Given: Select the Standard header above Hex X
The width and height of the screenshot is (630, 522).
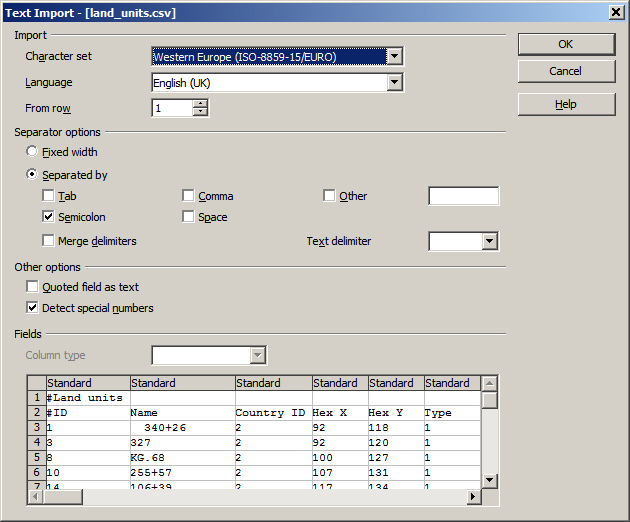Looking at the screenshot, I should (340, 383).
